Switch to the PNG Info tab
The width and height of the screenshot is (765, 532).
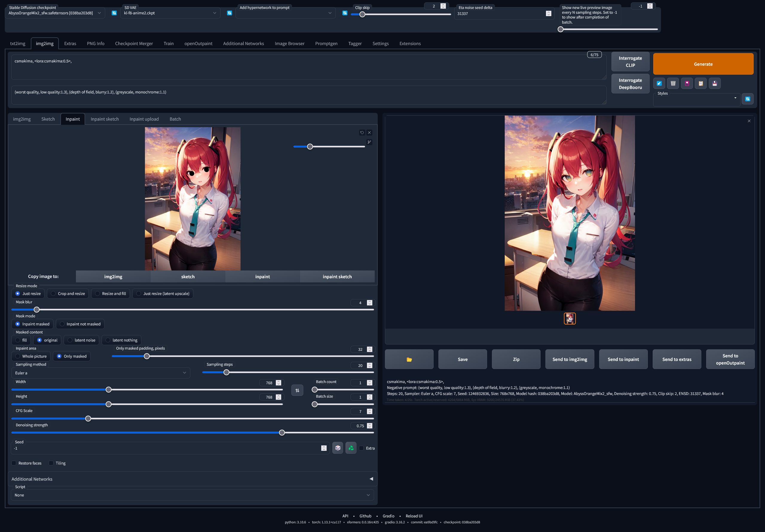click(96, 44)
